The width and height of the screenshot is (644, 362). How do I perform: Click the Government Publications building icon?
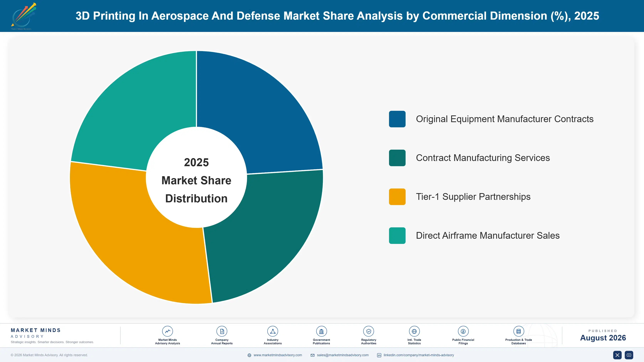(x=321, y=331)
